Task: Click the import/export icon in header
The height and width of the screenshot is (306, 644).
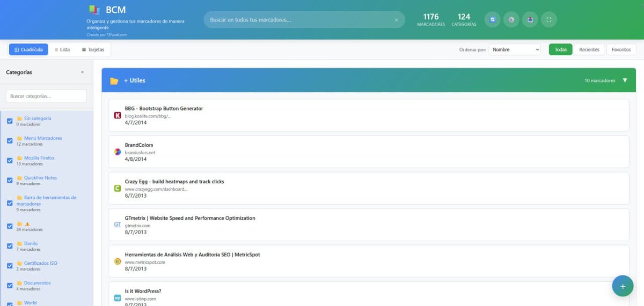Action: 530,20
